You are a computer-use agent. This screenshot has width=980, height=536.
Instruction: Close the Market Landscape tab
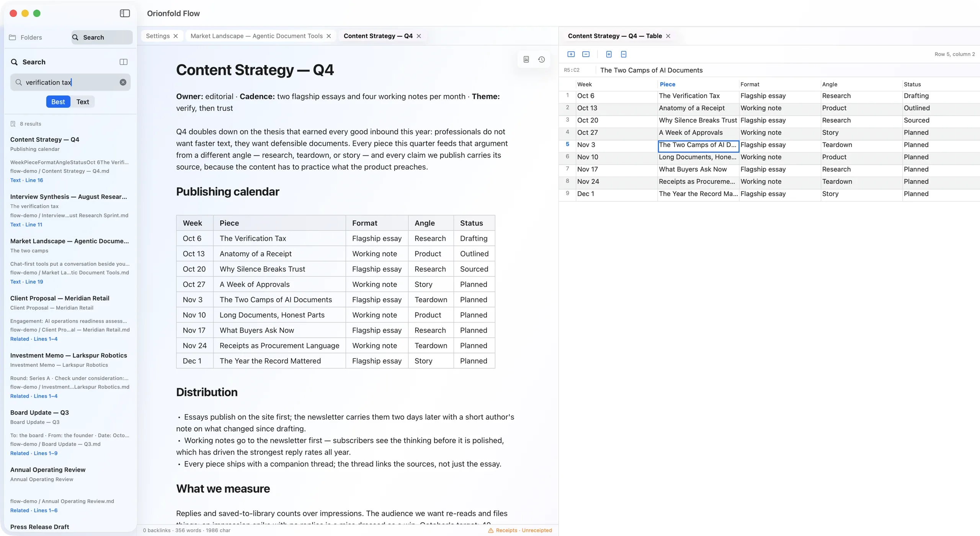[328, 36]
